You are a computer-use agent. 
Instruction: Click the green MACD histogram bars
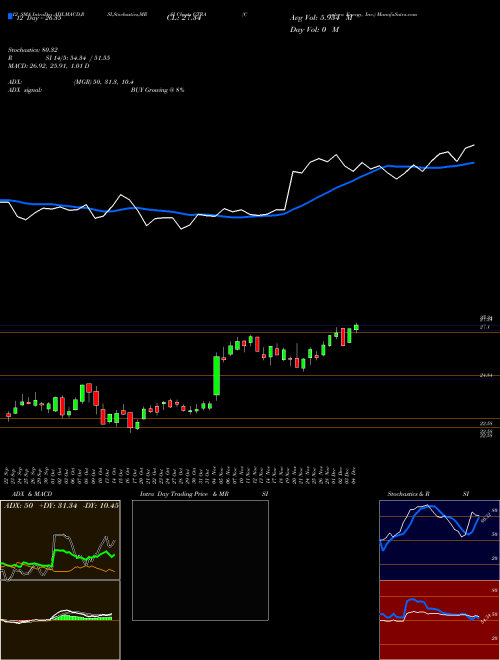(x=81, y=617)
